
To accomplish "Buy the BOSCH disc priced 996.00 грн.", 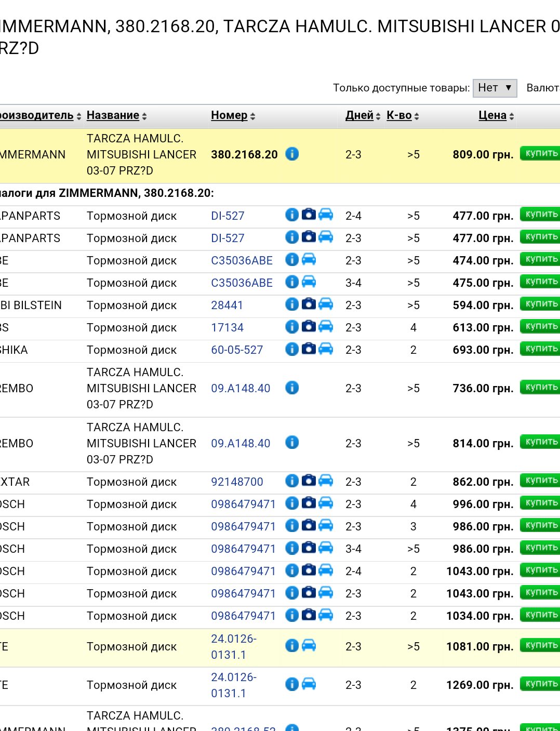I will (x=540, y=503).
